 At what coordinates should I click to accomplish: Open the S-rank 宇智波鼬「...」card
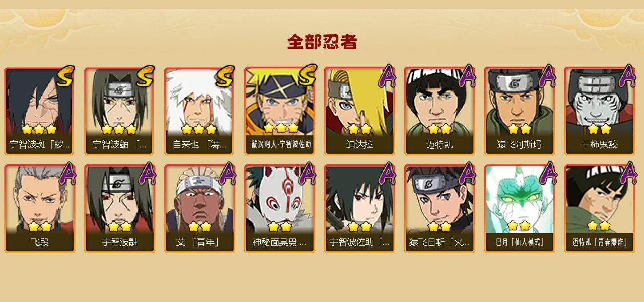120,111
